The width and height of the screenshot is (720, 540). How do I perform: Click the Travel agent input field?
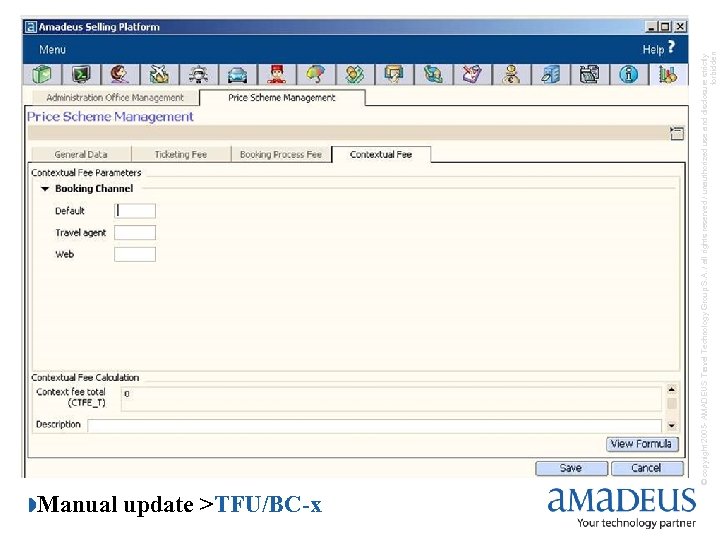[135, 232]
